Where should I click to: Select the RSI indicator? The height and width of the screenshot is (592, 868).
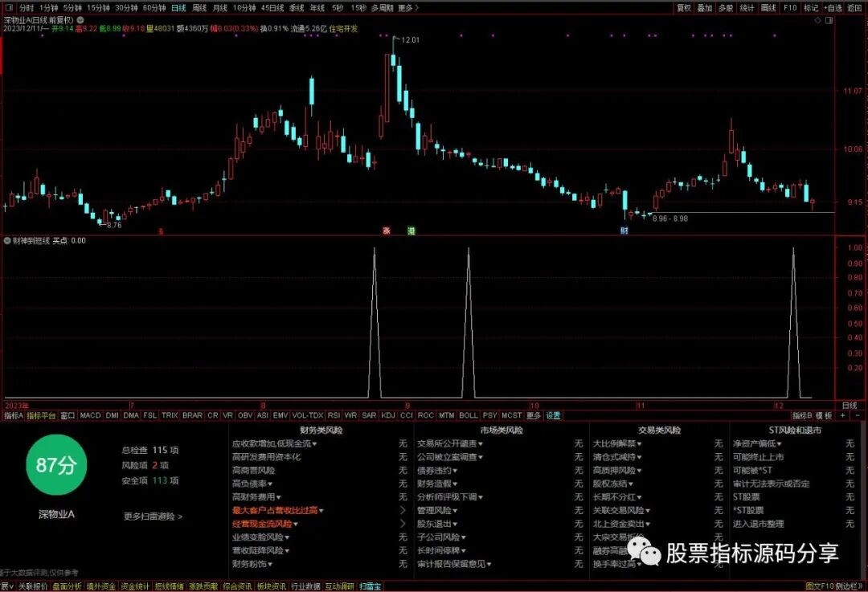tap(334, 415)
